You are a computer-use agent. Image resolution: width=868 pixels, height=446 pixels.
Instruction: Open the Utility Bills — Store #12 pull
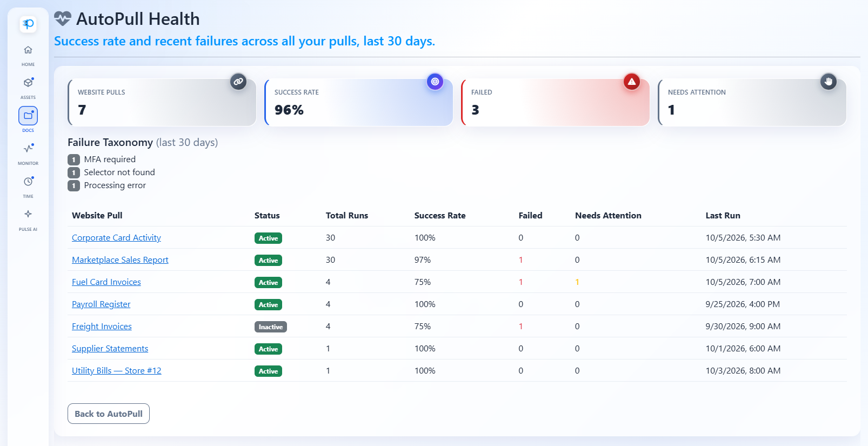(x=117, y=371)
